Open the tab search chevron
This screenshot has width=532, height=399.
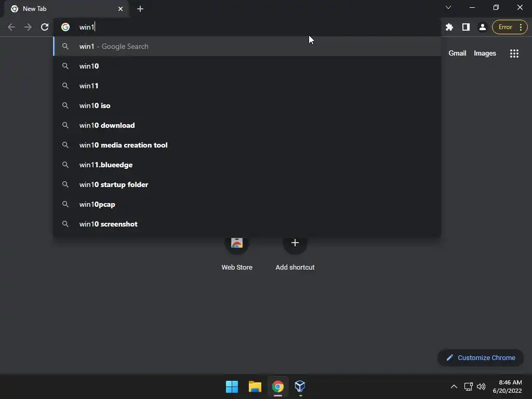click(x=448, y=7)
